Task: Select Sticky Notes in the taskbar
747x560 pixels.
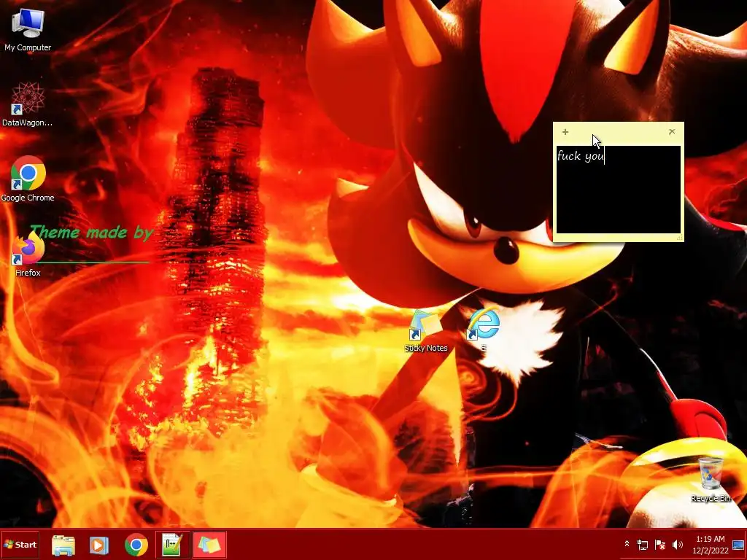Action: coord(209,545)
